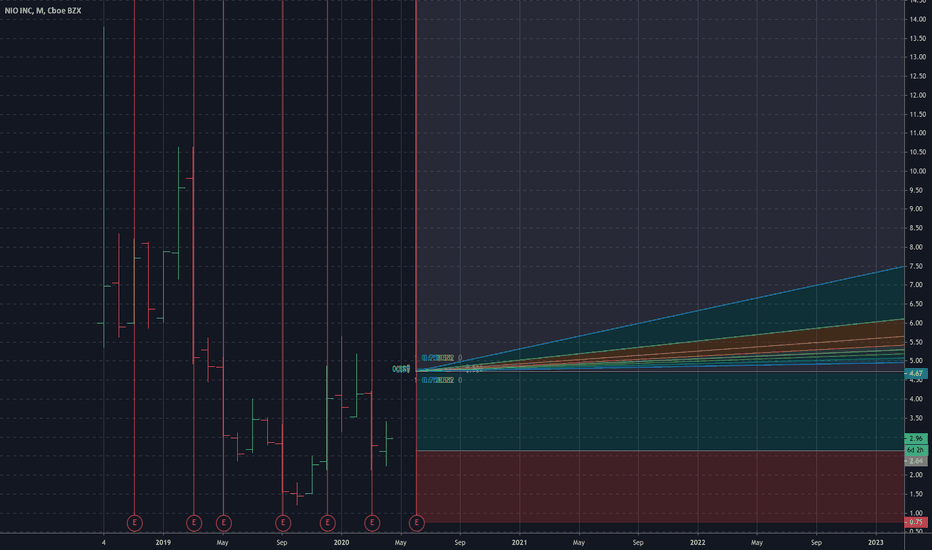Click the 4 date label on the time axis

pyautogui.click(x=104, y=542)
